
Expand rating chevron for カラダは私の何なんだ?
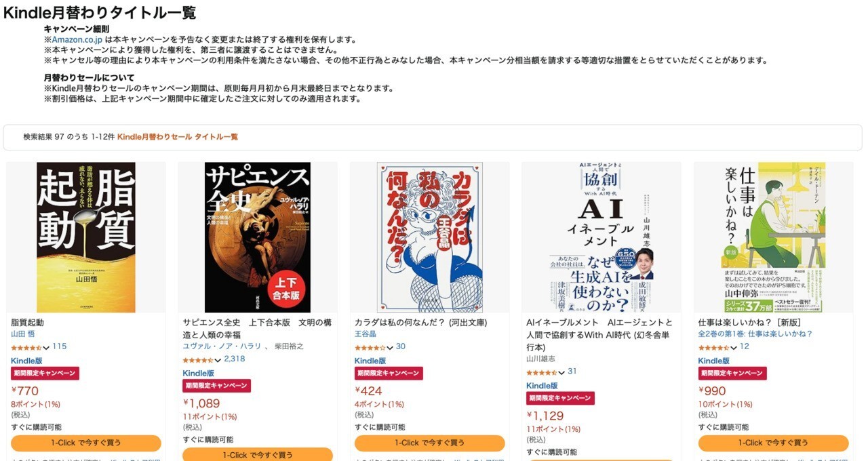point(390,348)
